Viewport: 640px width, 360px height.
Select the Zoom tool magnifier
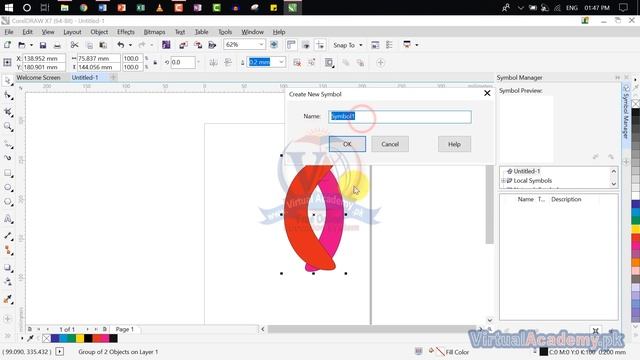click(7, 127)
